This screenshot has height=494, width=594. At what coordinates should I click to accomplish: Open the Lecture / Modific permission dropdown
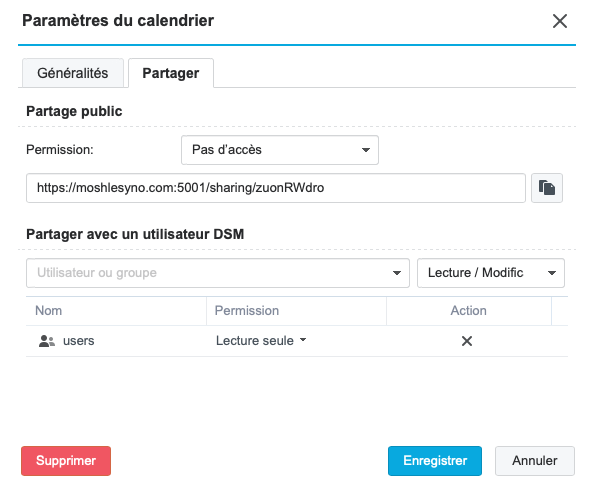coord(491,273)
